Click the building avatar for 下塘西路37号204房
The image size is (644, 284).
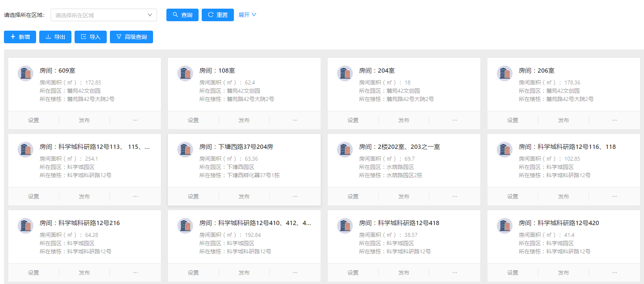(x=185, y=150)
